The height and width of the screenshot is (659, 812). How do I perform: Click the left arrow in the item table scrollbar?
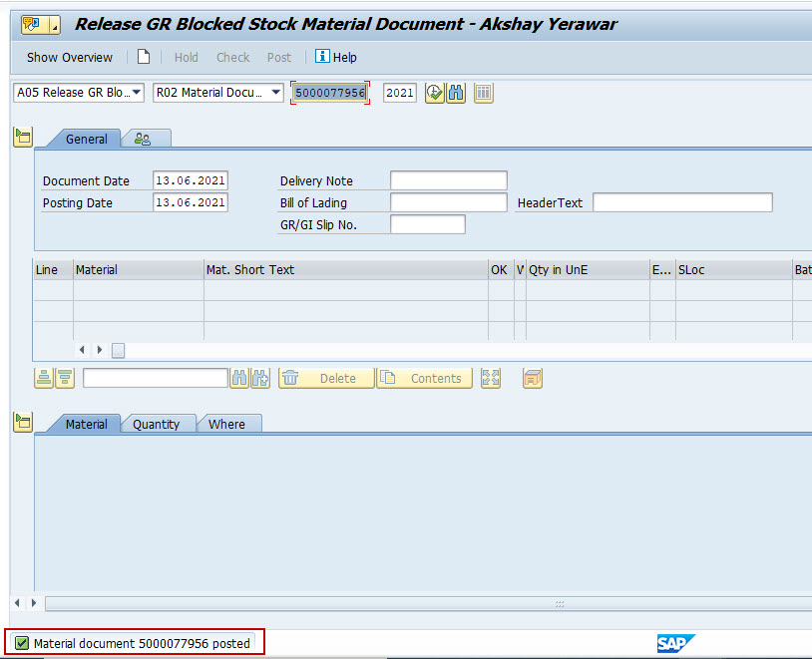click(x=82, y=350)
